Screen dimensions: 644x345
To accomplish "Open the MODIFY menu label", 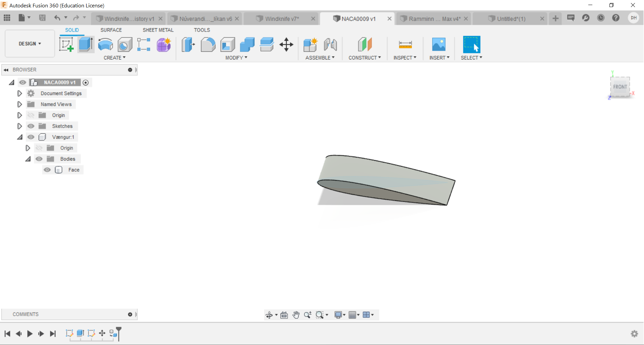I will [x=236, y=58].
